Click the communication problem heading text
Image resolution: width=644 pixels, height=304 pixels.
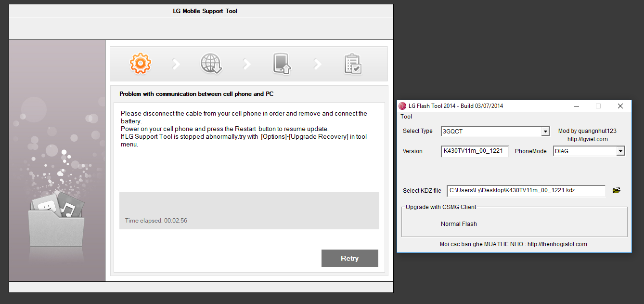click(x=196, y=94)
